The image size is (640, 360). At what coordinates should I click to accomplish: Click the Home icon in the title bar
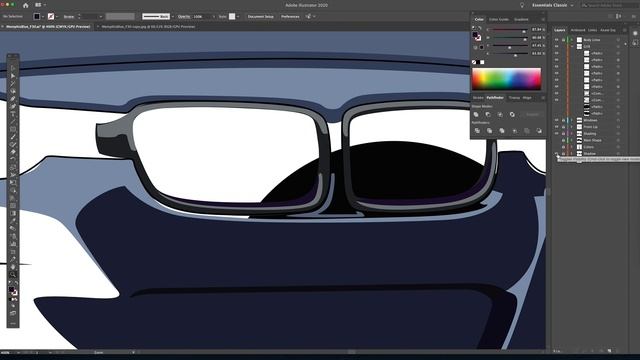[x=26, y=5]
